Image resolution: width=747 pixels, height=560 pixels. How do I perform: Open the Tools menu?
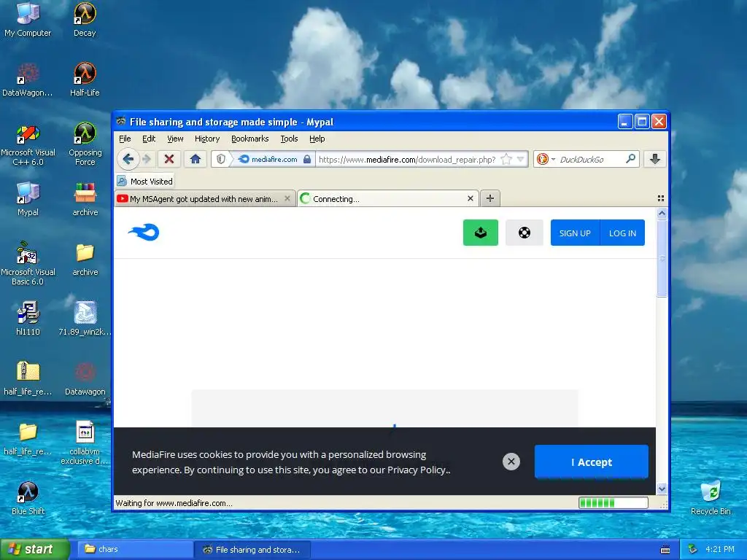point(289,139)
